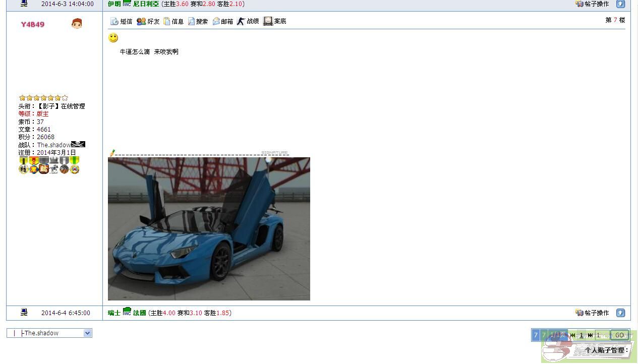Viewport: 638px width, 364px height.
Task: Open the 战绩 record icon
Action: [248, 21]
